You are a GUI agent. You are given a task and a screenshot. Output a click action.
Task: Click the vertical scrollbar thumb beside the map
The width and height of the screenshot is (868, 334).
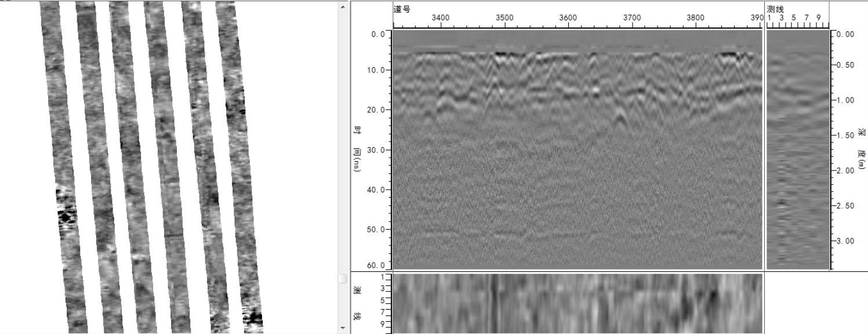(342, 279)
